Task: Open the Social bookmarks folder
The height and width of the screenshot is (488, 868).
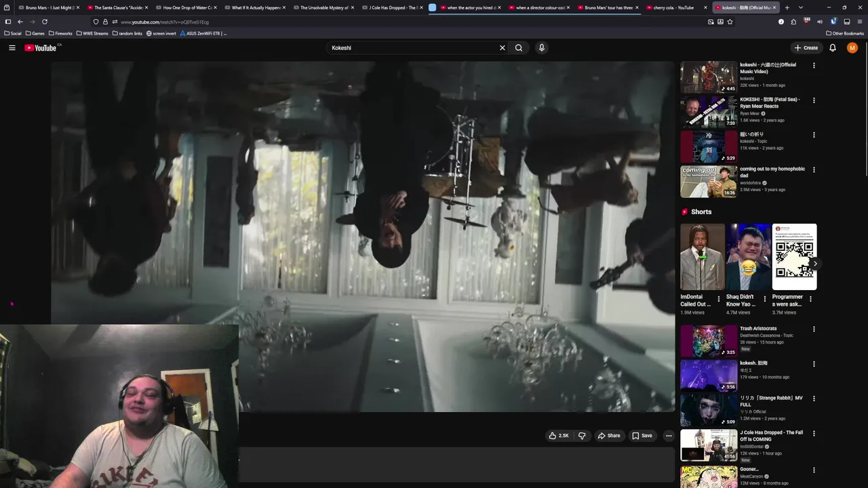Action: click(13, 33)
